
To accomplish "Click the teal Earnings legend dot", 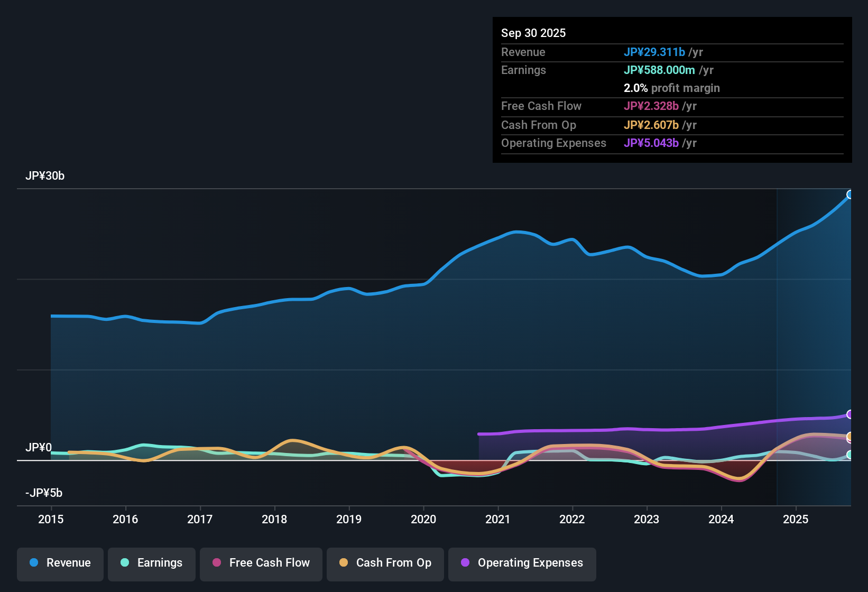I will pos(125,563).
